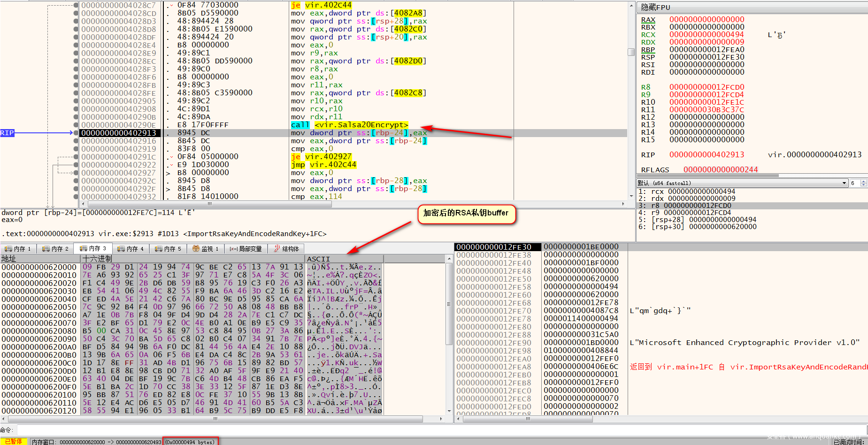Click the dump pane horizontal scroll-right arrow
This screenshot has height=445, width=868.
point(440,419)
